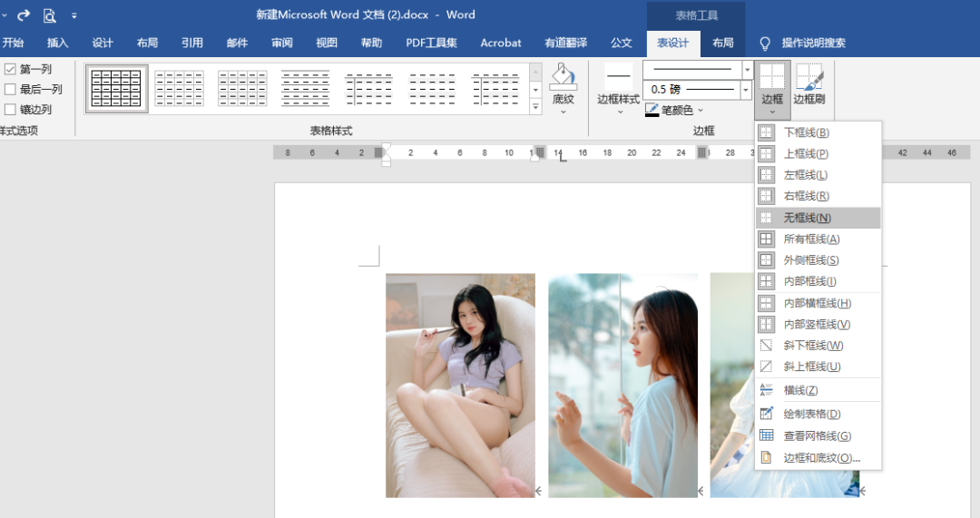Switch to the 插入 Insert tab
The image size is (980, 518).
tap(57, 44)
